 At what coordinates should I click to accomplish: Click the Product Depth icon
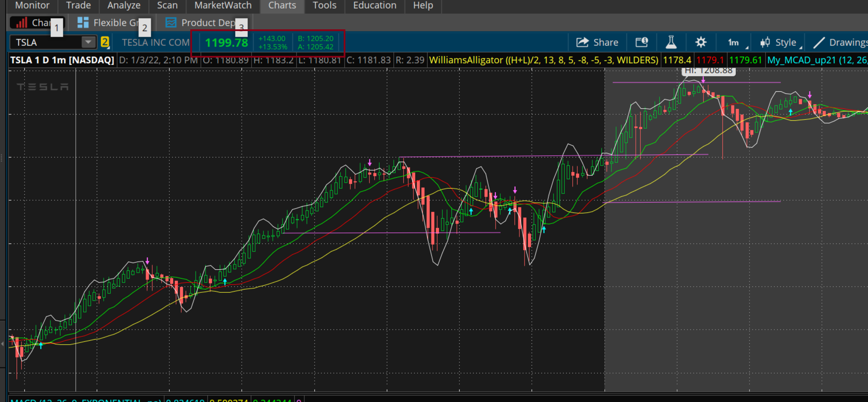coord(171,23)
